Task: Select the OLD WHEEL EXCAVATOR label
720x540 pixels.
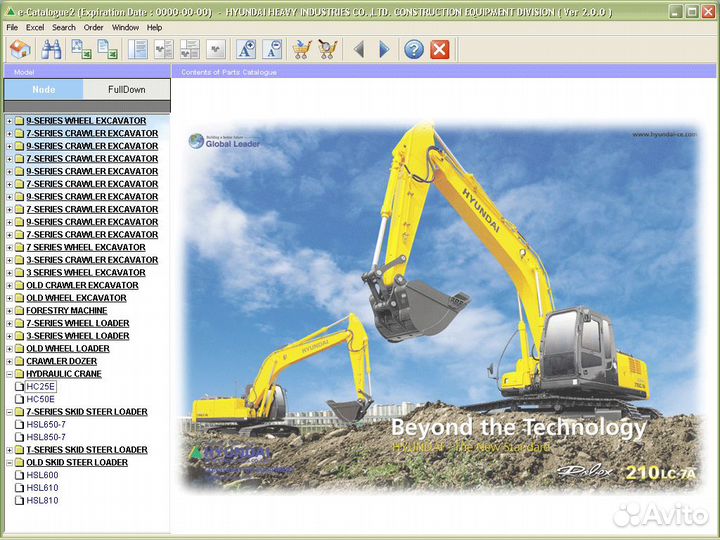Action: click(76, 298)
